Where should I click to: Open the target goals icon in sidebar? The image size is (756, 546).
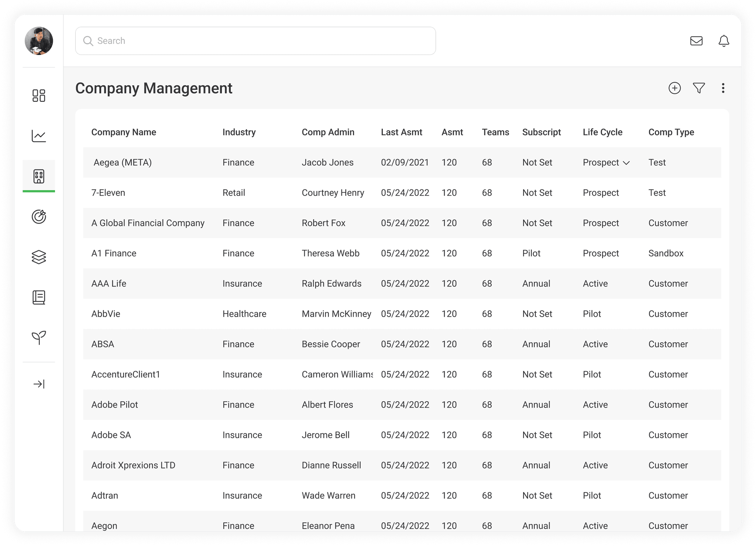pos(39,217)
